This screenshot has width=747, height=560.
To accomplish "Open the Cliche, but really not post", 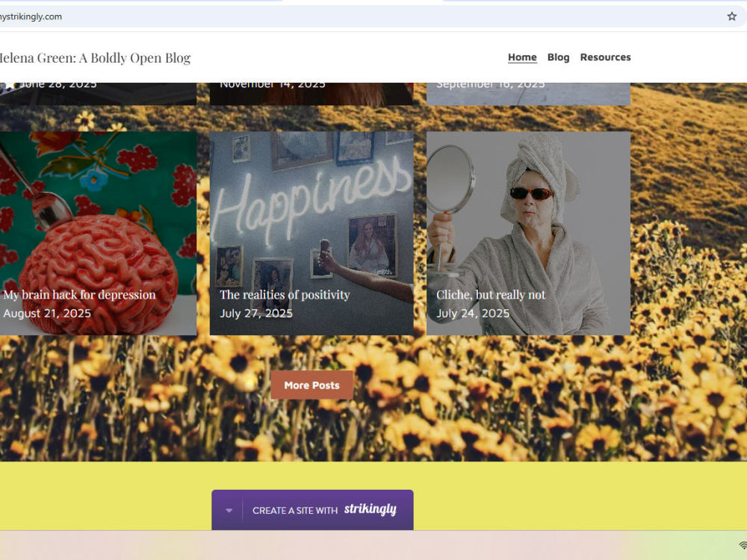I will (528, 233).
